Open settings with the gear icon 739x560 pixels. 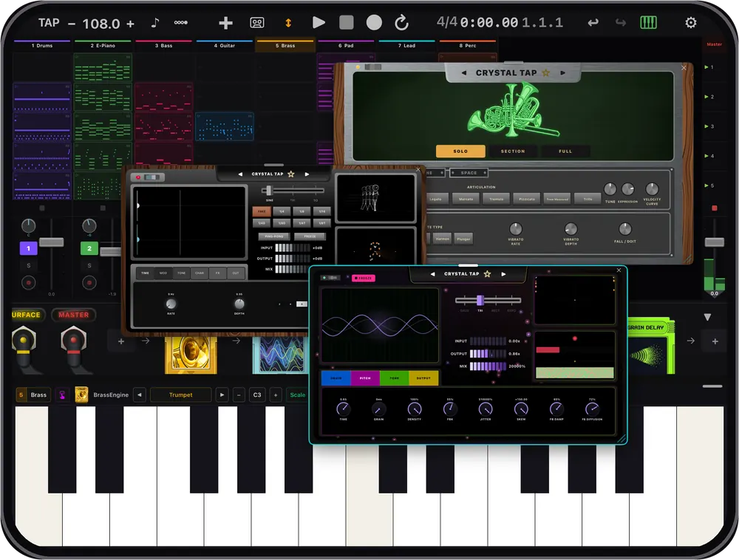point(690,23)
